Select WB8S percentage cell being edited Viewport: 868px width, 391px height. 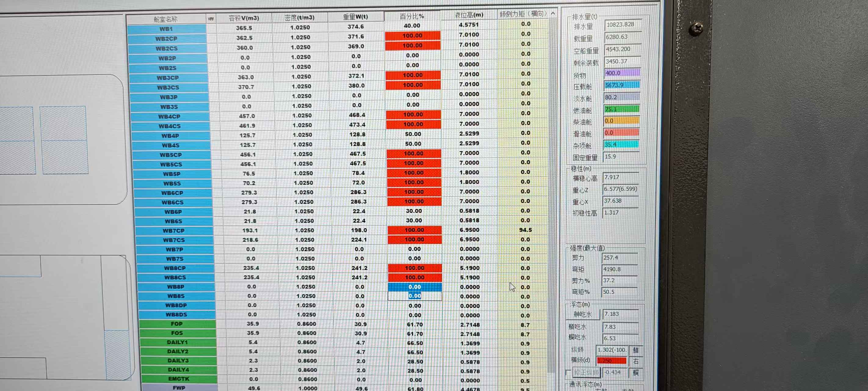click(x=414, y=296)
